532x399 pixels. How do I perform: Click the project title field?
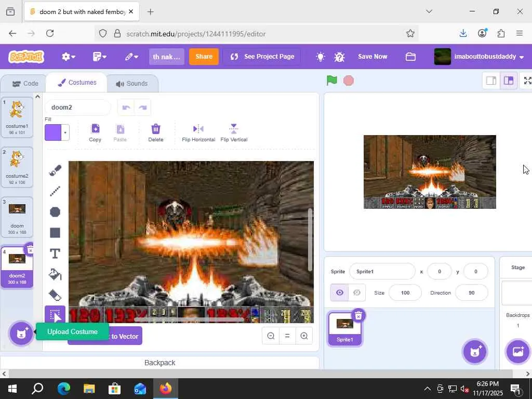coord(167,57)
